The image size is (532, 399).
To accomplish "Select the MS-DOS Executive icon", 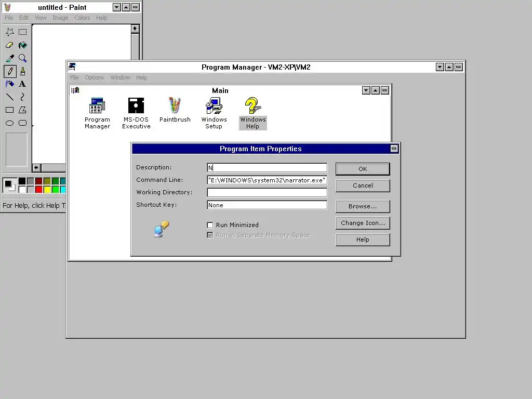I will (x=136, y=113).
